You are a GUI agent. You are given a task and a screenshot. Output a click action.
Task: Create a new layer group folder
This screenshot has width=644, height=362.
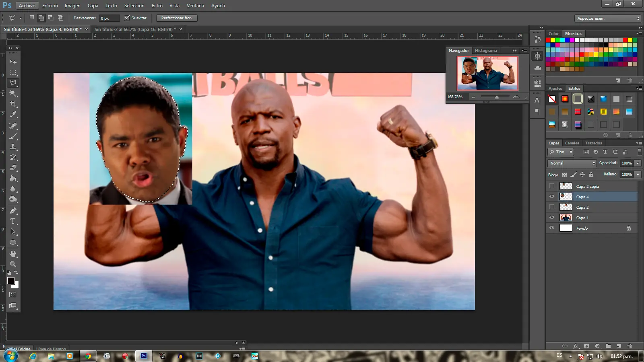click(x=608, y=346)
